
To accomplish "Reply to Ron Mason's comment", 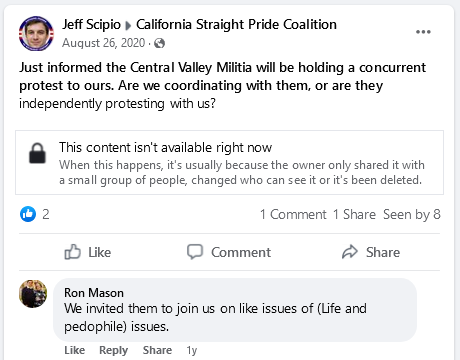I will click(x=114, y=350).
